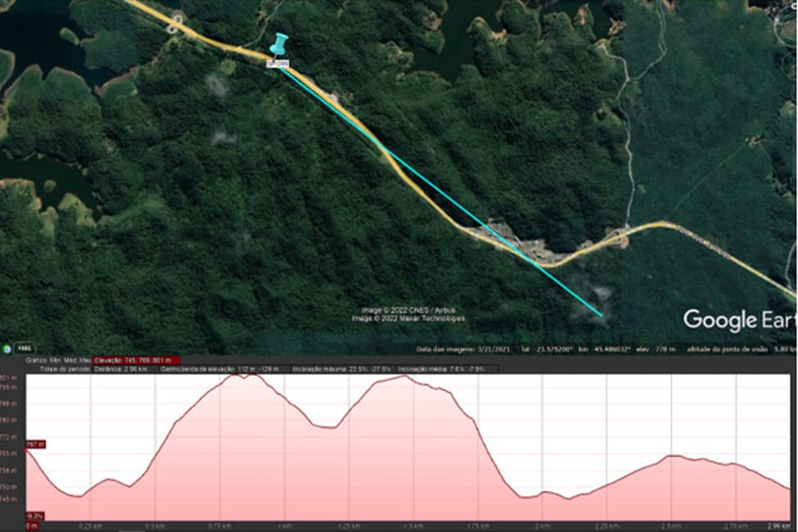Image resolution: width=798 pixels, height=532 pixels.
Task: Click the Distância 2.96 km total field
Action: (x=121, y=368)
